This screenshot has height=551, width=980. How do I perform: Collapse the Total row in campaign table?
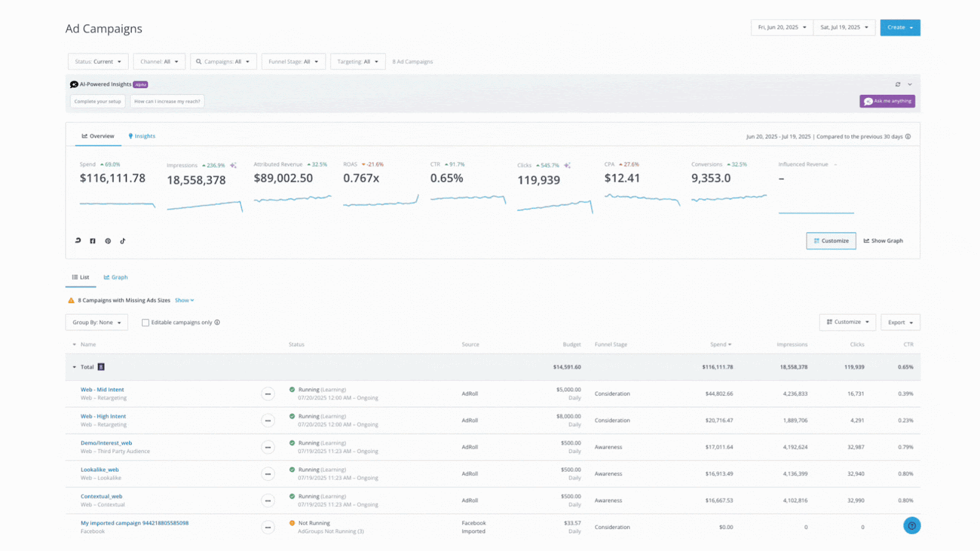75,367
